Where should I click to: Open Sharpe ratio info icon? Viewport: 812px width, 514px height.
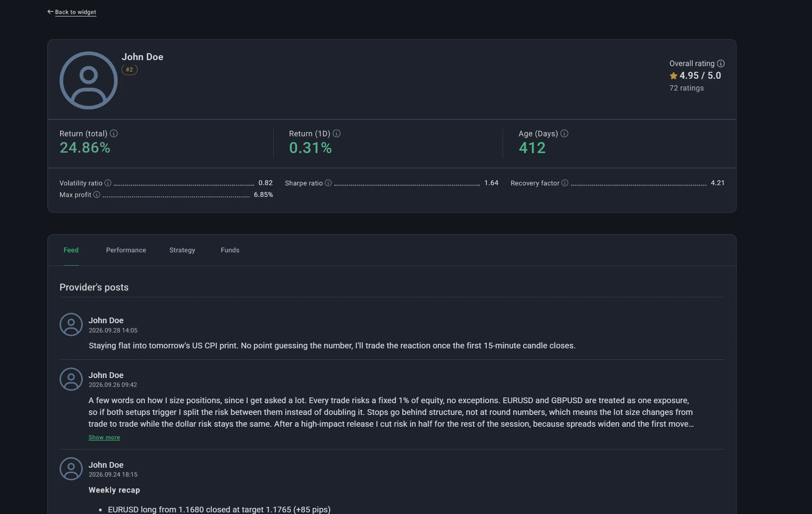328,183
